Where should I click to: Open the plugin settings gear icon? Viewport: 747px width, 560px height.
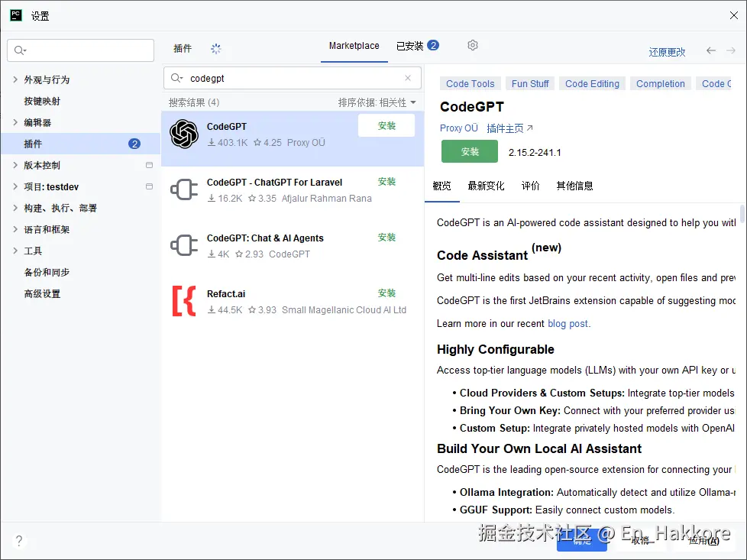pyautogui.click(x=472, y=45)
